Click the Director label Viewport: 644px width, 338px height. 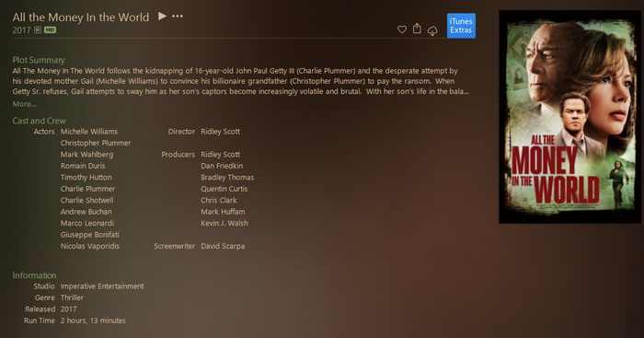pos(181,132)
